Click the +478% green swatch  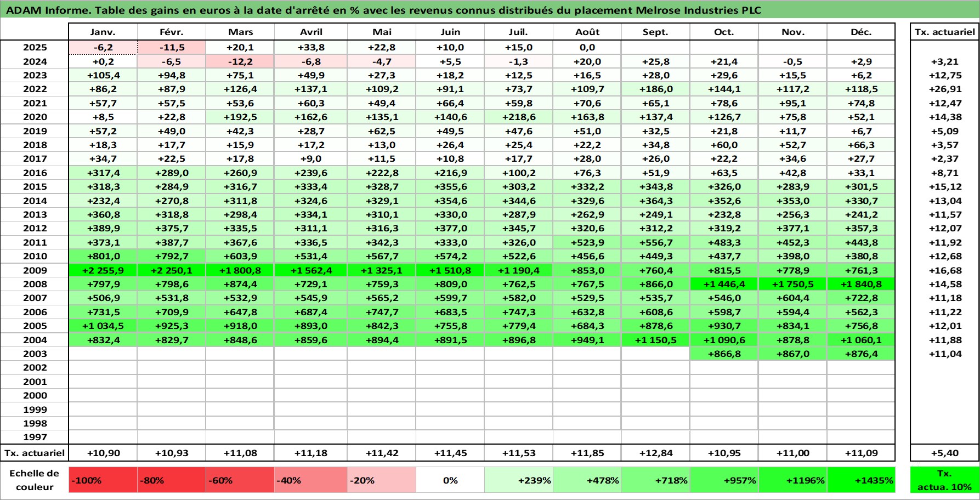[x=587, y=480]
